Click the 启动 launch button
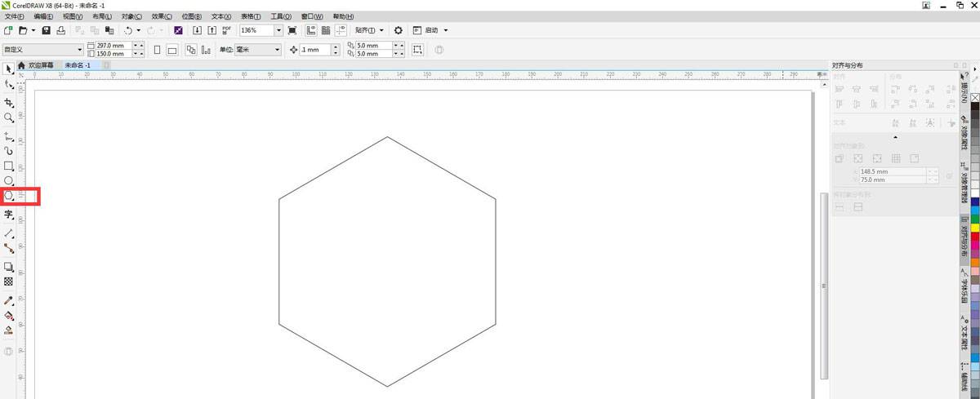The width and height of the screenshot is (980, 399). pyautogui.click(x=431, y=30)
